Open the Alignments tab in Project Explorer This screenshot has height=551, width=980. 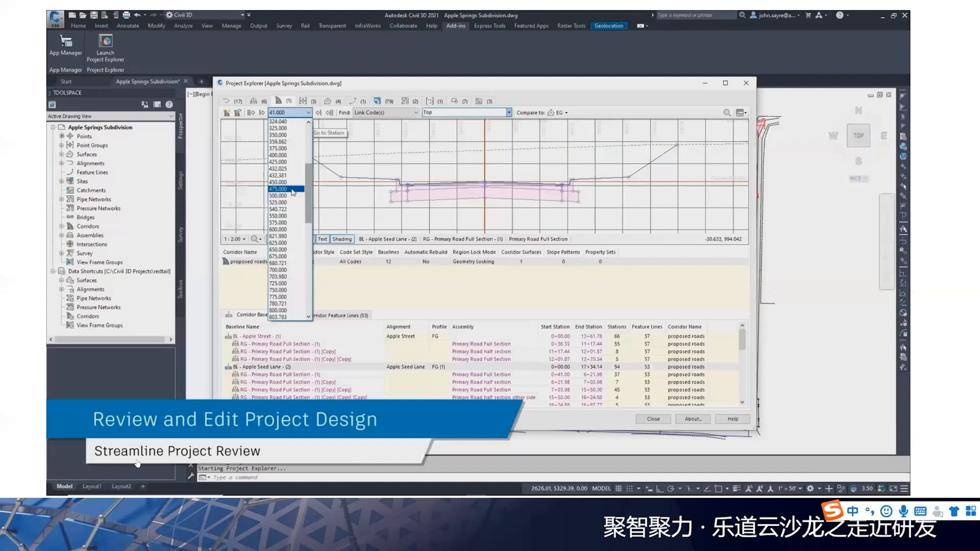pos(231,101)
